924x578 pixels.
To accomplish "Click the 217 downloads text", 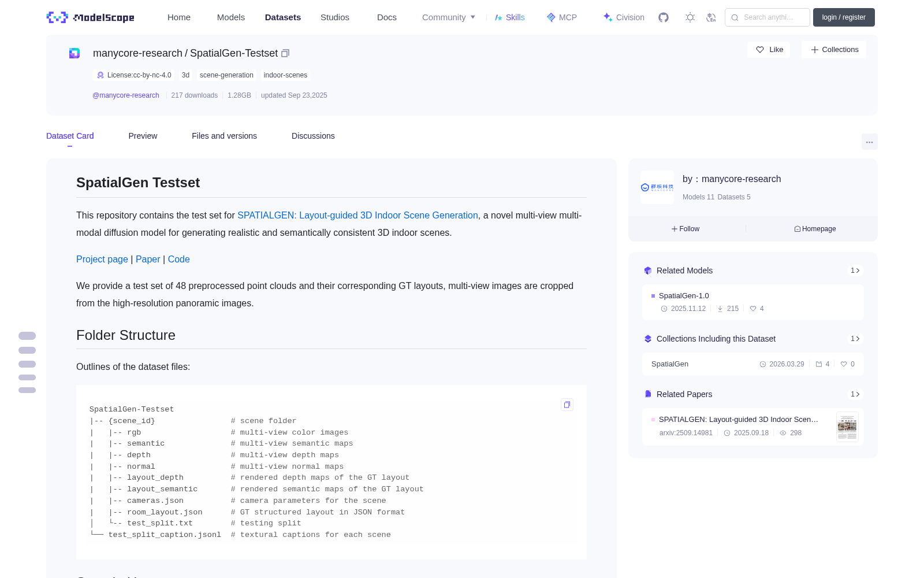I will 194,95.
